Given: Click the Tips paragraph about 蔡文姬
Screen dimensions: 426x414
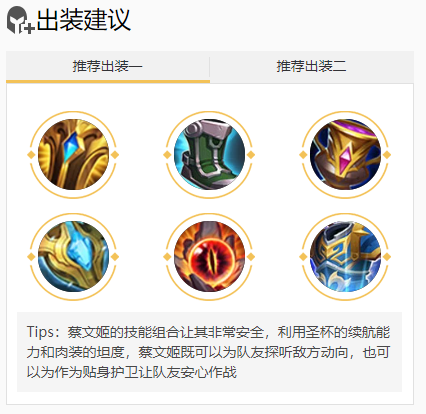Looking at the screenshot, I should pos(209,352).
